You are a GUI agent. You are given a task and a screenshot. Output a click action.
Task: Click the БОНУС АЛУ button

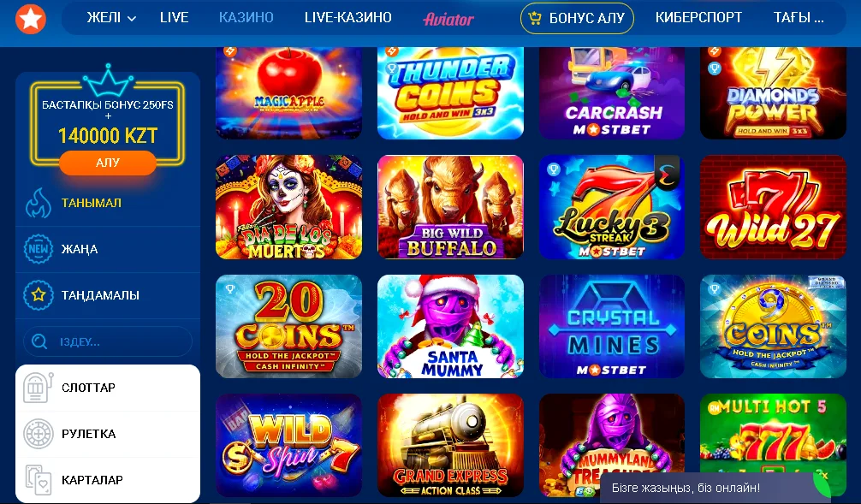[577, 19]
